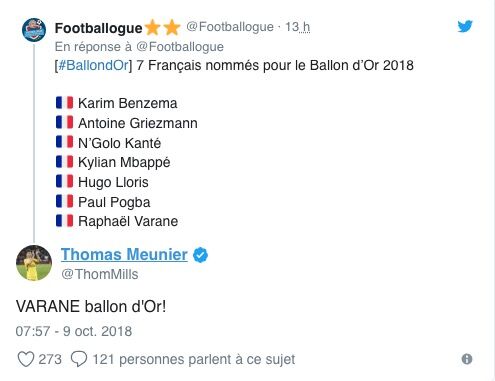Click Thomas Meunier's verified badge

(x=200, y=255)
